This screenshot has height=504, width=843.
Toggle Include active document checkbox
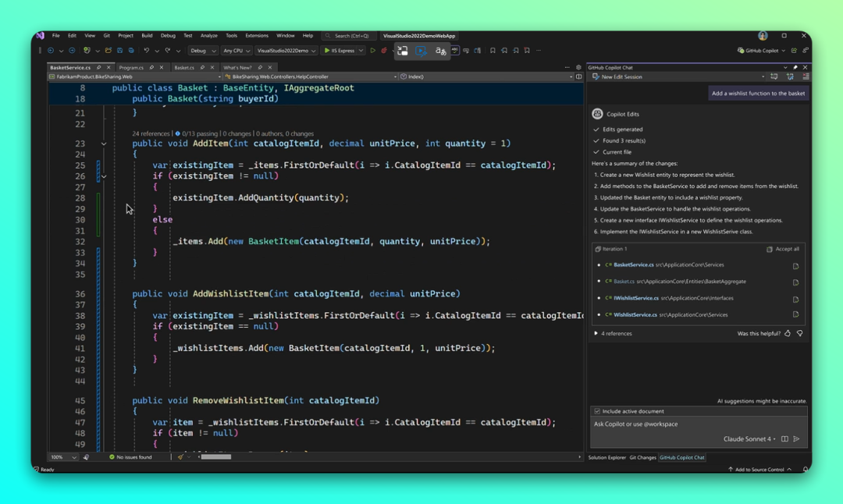[x=597, y=411]
